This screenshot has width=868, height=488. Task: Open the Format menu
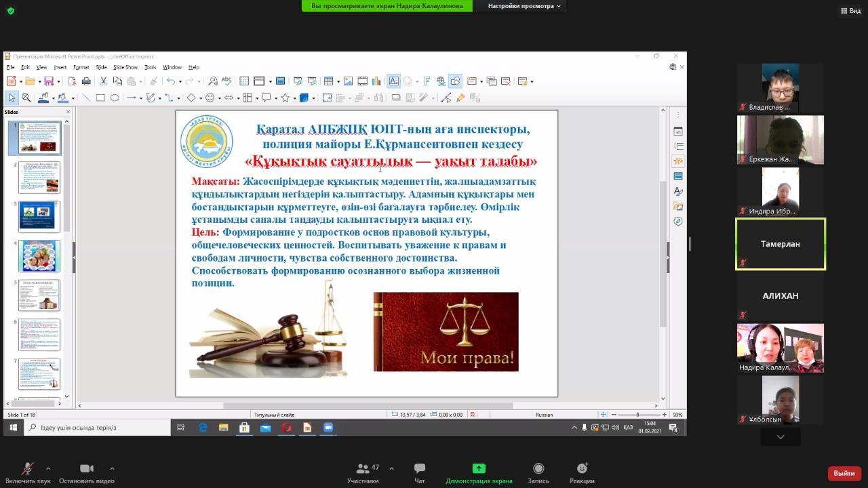coord(81,67)
